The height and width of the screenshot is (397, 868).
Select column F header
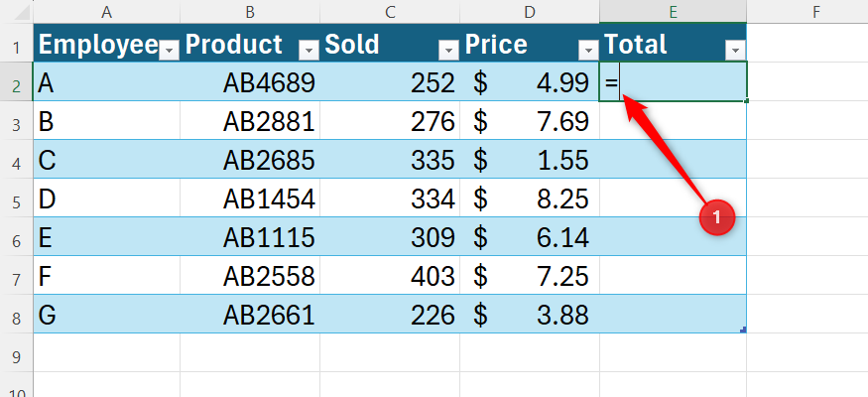coord(816,12)
